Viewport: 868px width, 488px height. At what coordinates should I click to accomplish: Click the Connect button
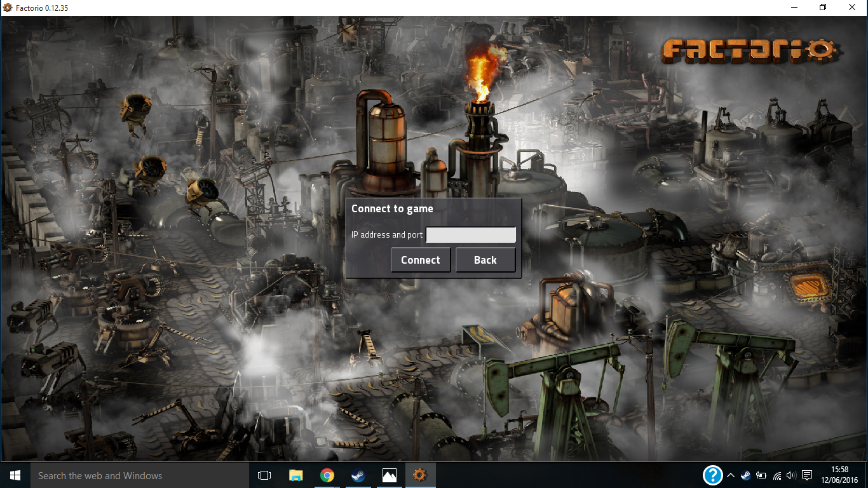[421, 260]
